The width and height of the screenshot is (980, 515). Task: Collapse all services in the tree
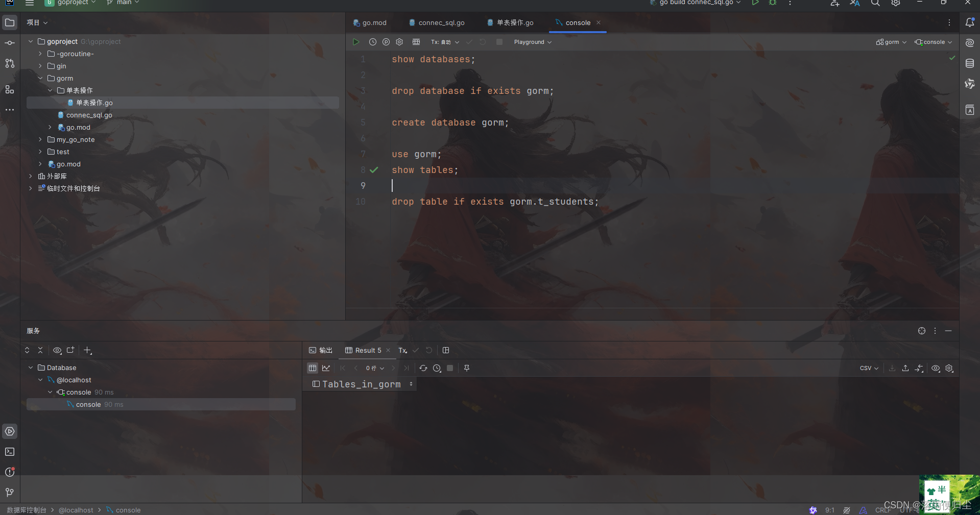click(40, 350)
